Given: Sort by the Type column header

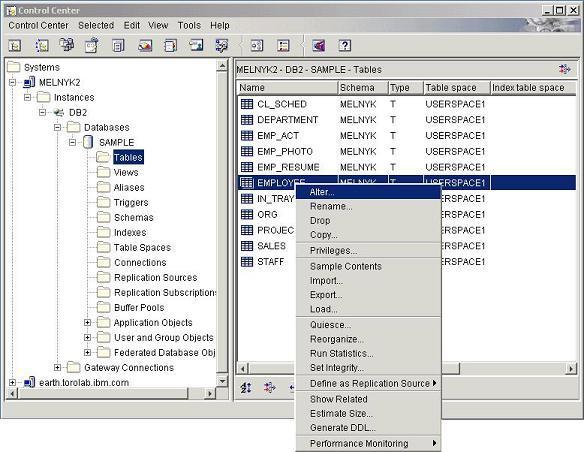Looking at the screenshot, I should point(405,87).
